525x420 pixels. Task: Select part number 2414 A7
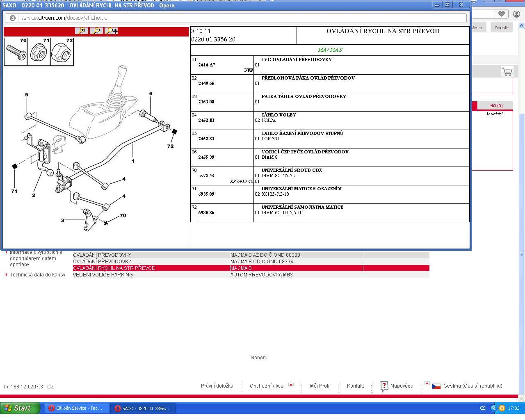(x=207, y=65)
